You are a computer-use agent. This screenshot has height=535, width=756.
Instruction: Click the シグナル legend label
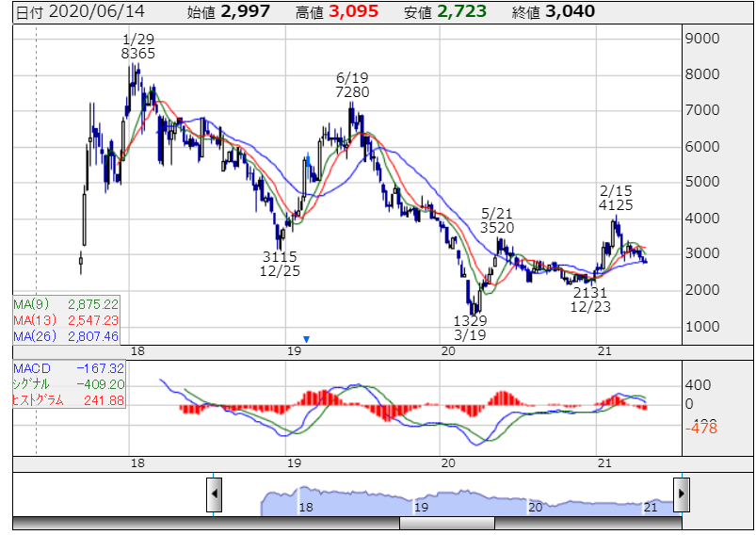coord(31,384)
